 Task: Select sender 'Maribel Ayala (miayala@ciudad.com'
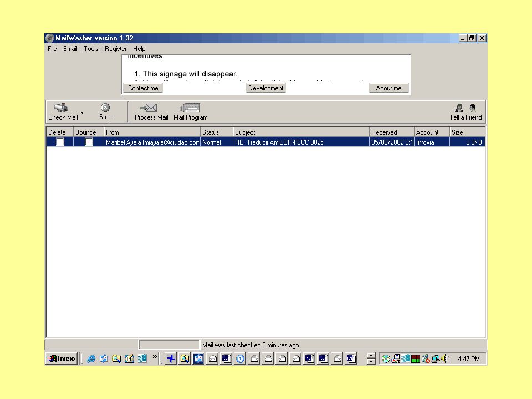tap(152, 142)
